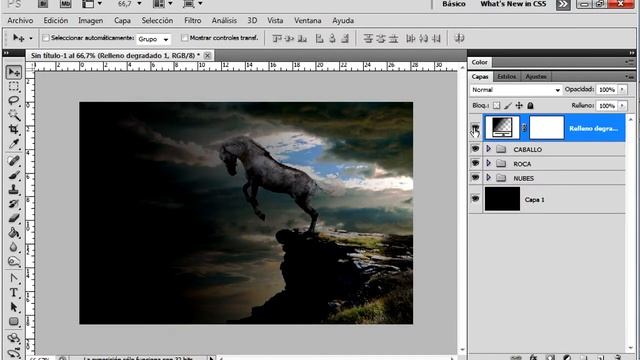
Task: Click the Relleno 100% field
Action: click(607, 106)
